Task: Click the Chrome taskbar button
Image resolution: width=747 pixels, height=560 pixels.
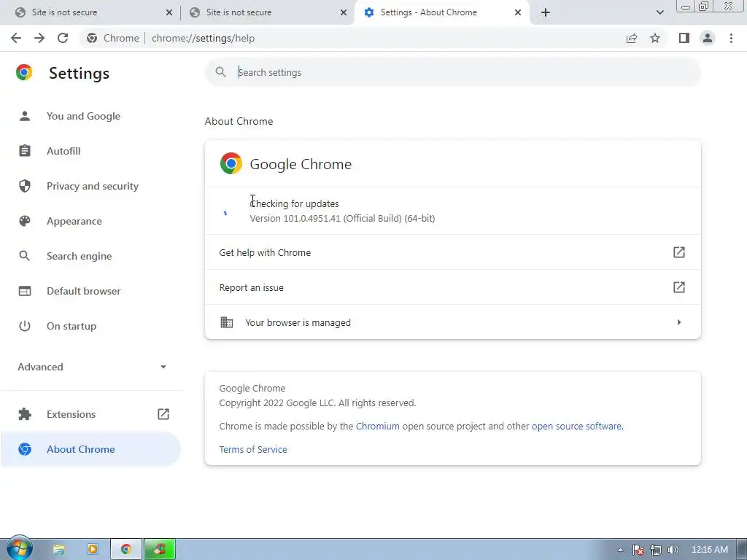Action: [x=126, y=550]
